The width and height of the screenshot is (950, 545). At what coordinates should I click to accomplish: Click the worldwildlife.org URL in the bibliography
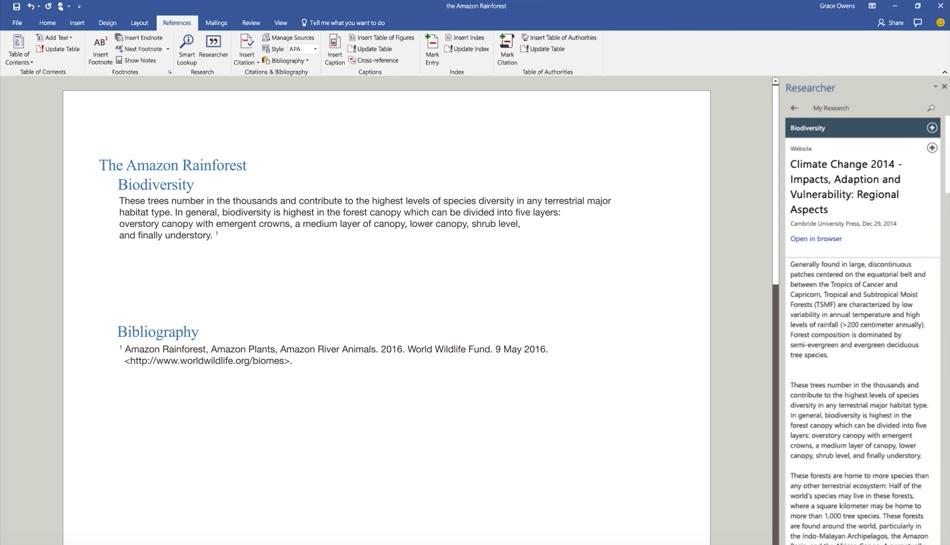click(x=208, y=361)
